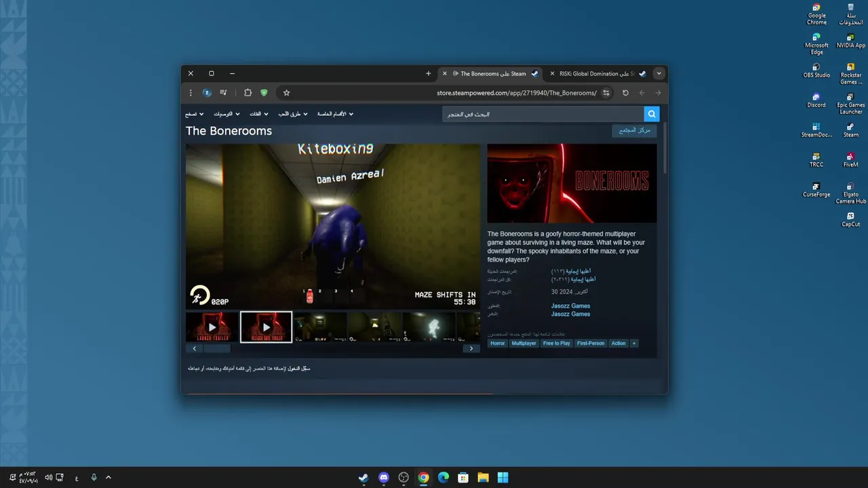Open site information icon in address bar
The height and width of the screenshot is (488, 868).
coord(606,93)
